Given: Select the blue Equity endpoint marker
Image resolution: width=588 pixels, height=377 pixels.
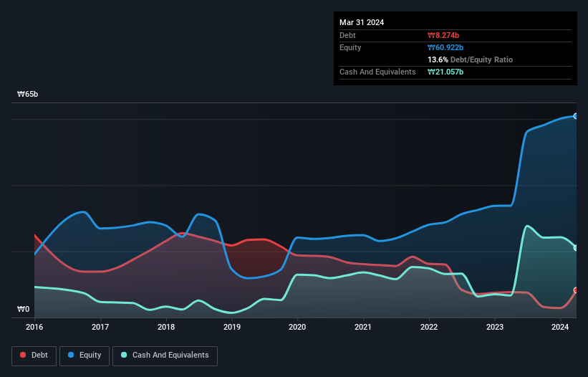Looking at the screenshot, I should (x=576, y=116).
